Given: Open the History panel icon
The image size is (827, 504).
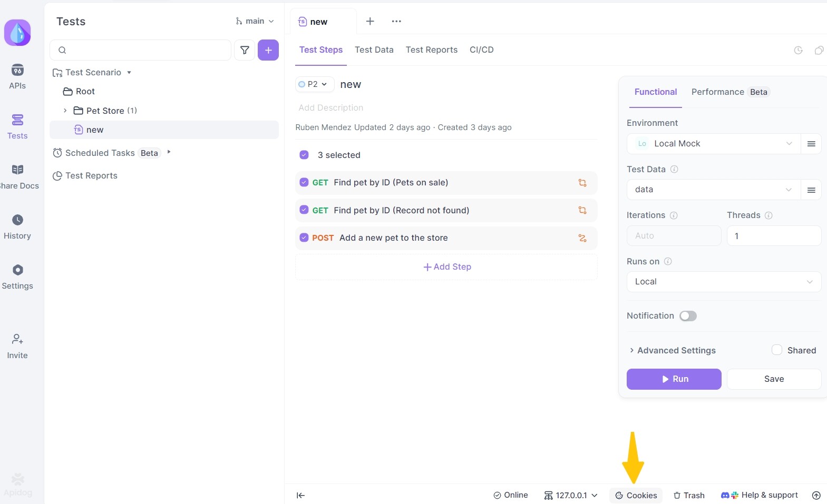Looking at the screenshot, I should click(x=17, y=226).
